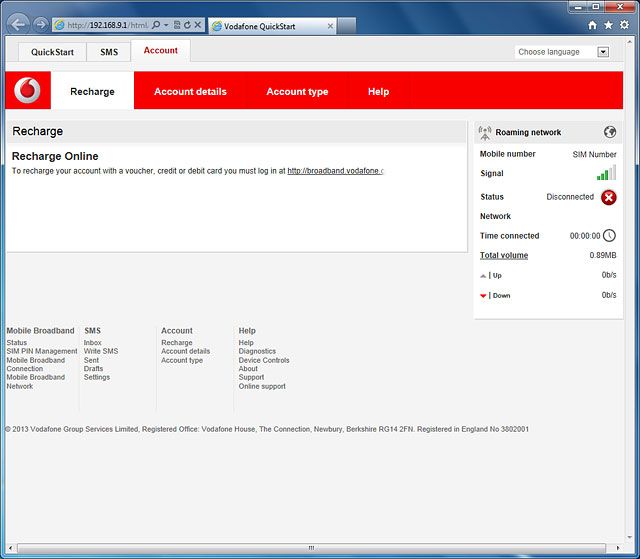Screen dimensions: 640x559
Task: Click the signal strength bars icon
Action: (607, 173)
